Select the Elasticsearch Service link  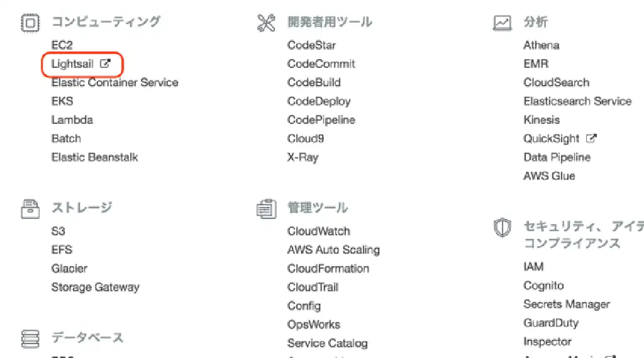tap(577, 101)
